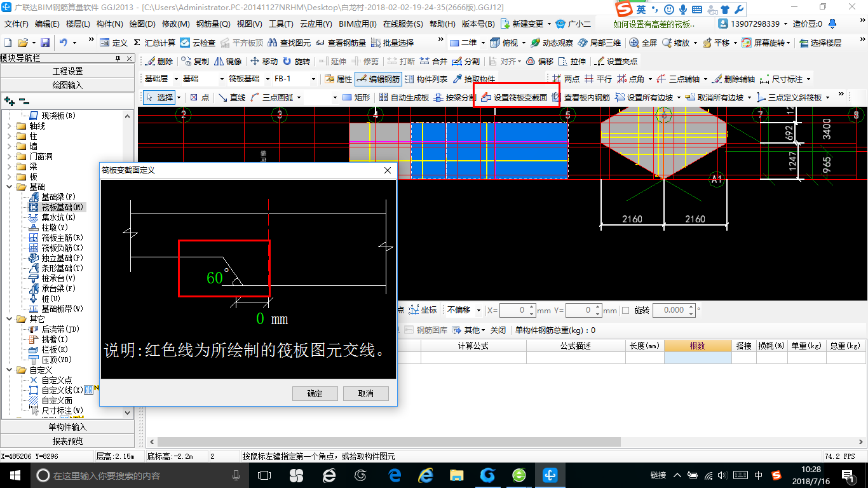Click 平行 parallel axis tool
The image size is (868, 488).
(598, 79)
